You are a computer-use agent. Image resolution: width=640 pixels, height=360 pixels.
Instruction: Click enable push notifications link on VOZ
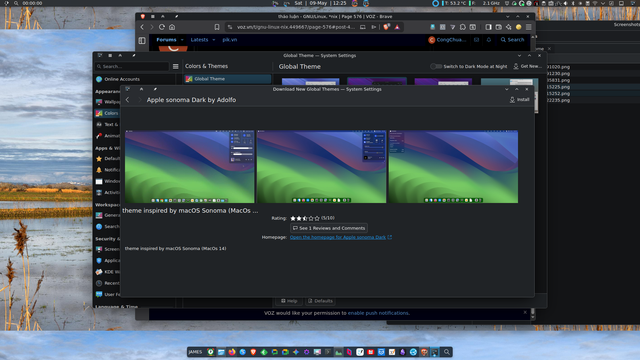[x=378, y=313]
